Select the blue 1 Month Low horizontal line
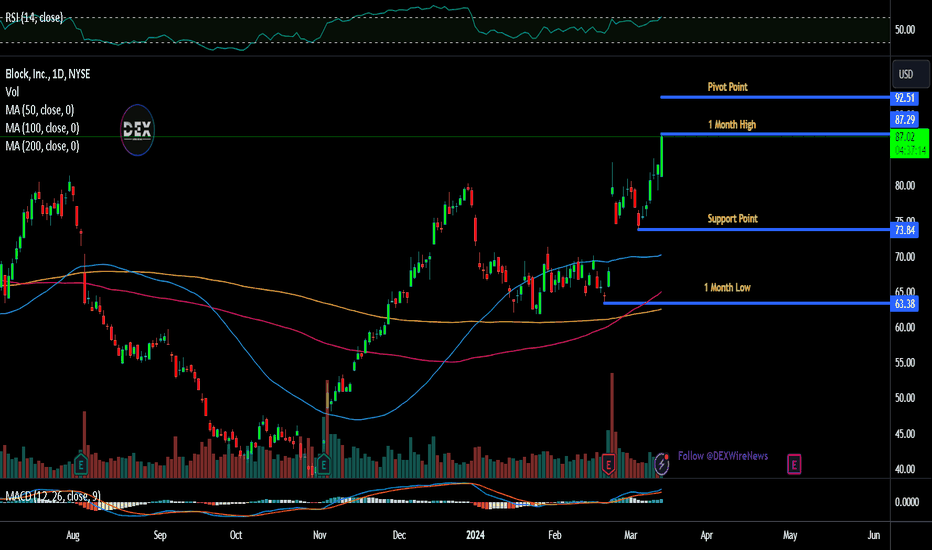Screen dimensions: 932x550 coord(747,303)
